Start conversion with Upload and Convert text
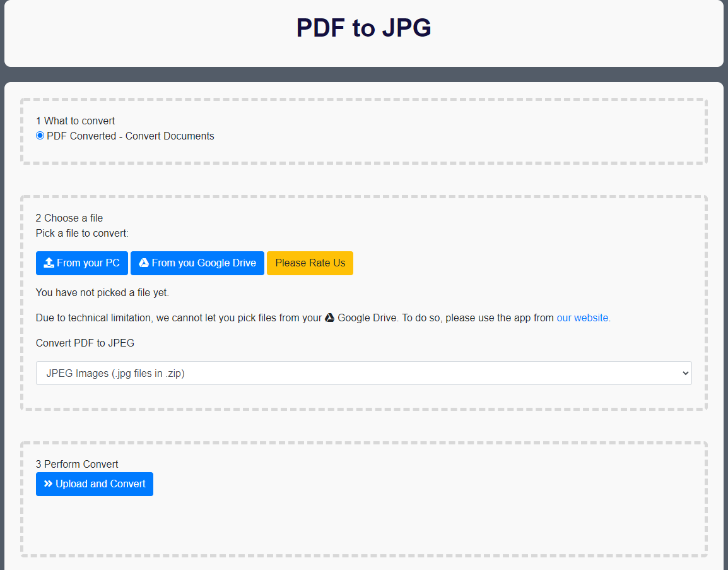The width and height of the screenshot is (728, 570). 100,484
